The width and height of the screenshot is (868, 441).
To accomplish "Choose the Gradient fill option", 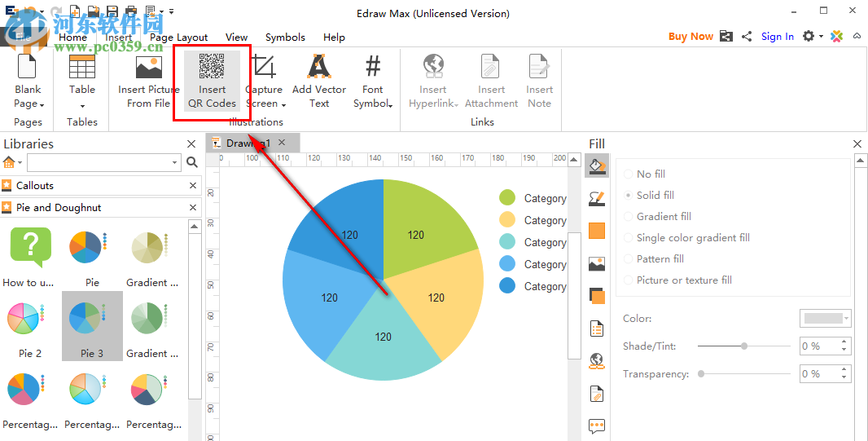I will [x=658, y=217].
